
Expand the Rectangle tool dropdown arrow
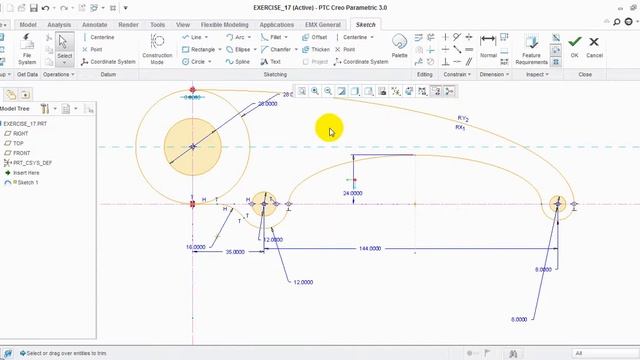(220, 49)
